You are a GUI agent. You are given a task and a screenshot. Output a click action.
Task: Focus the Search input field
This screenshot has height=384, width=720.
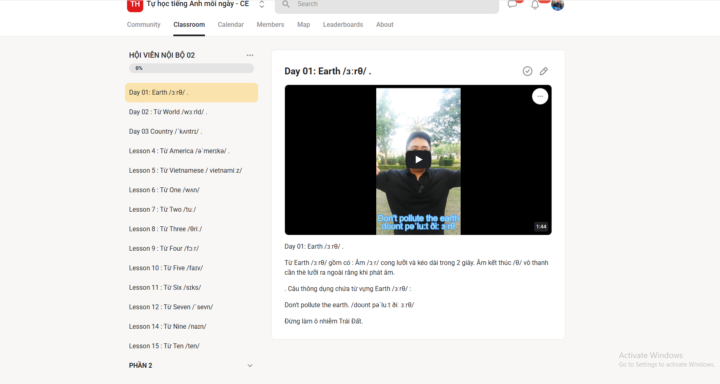tap(387, 5)
